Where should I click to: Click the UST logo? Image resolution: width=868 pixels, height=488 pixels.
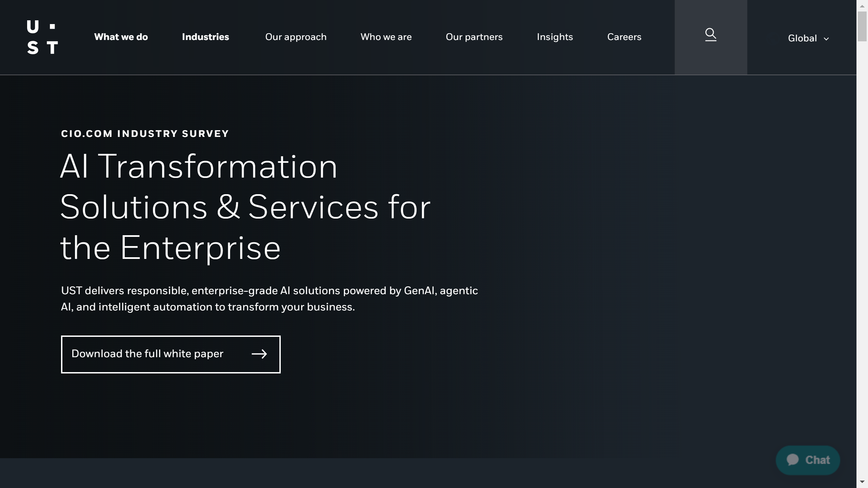[x=42, y=37]
